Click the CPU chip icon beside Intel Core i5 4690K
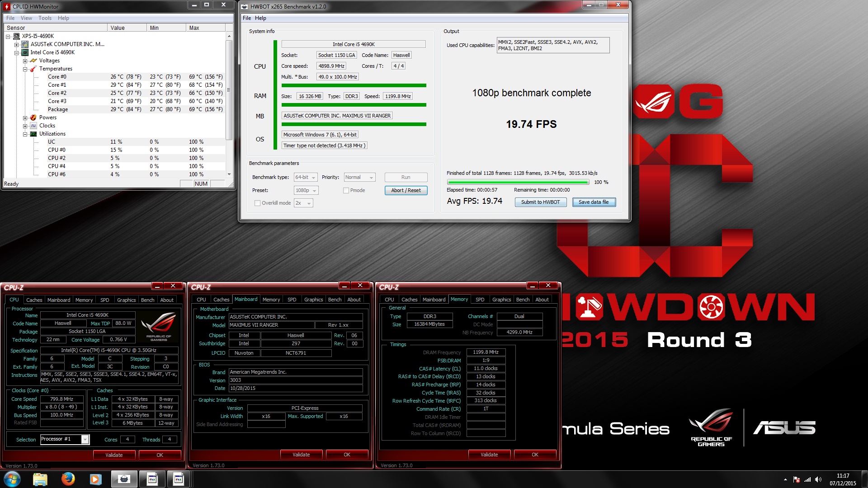 click(x=25, y=52)
